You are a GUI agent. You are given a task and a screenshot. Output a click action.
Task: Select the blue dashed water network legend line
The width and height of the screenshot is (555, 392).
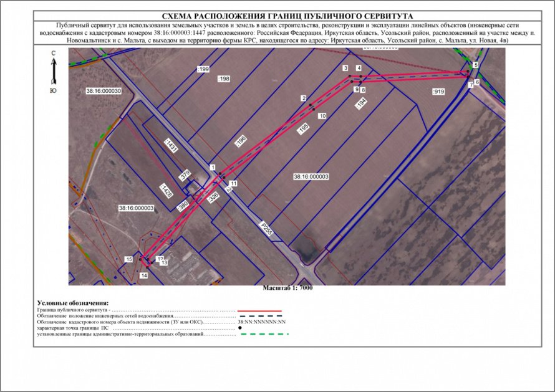261,316
